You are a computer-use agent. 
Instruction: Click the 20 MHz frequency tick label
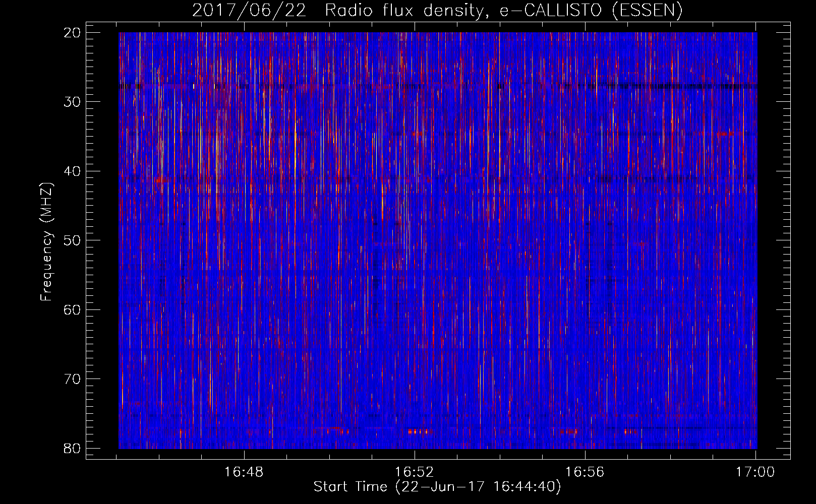[x=72, y=33]
